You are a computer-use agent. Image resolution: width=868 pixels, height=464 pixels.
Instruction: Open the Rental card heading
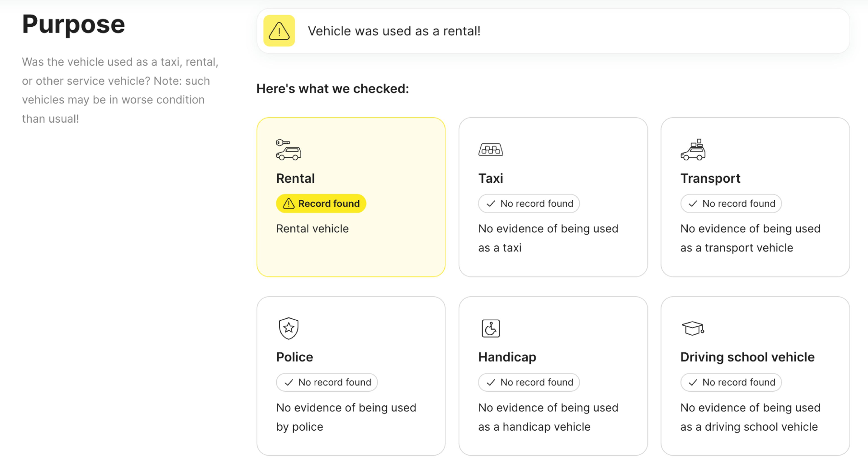295,178
